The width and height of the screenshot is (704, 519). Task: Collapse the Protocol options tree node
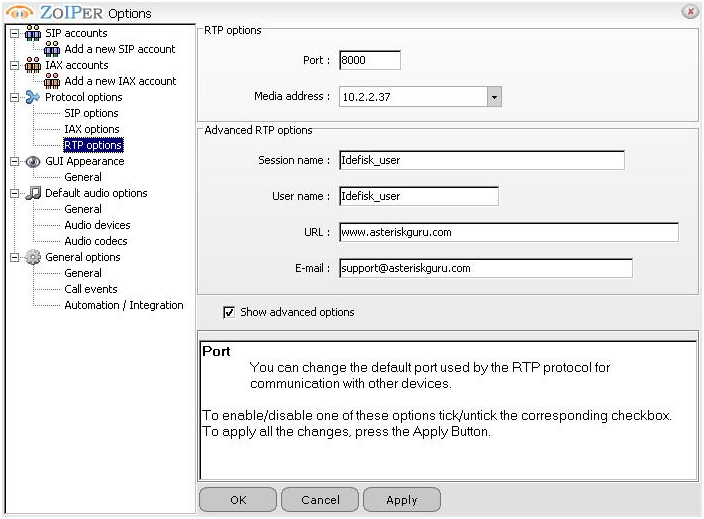[14, 97]
